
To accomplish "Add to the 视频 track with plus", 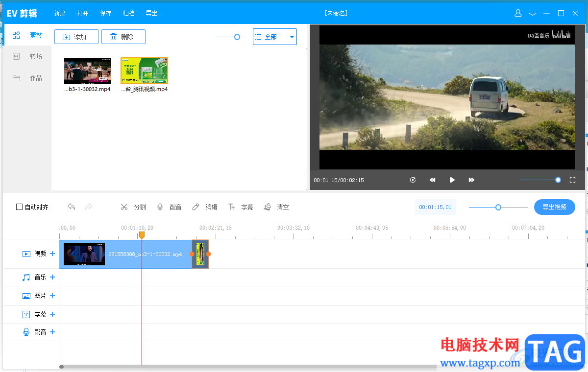I will coord(52,254).
